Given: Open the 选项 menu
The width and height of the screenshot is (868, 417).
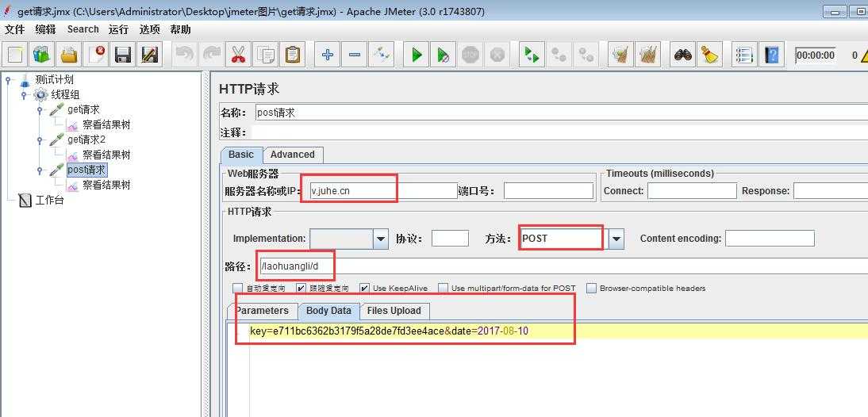Looking at the screenshot, I should point(149,29).
